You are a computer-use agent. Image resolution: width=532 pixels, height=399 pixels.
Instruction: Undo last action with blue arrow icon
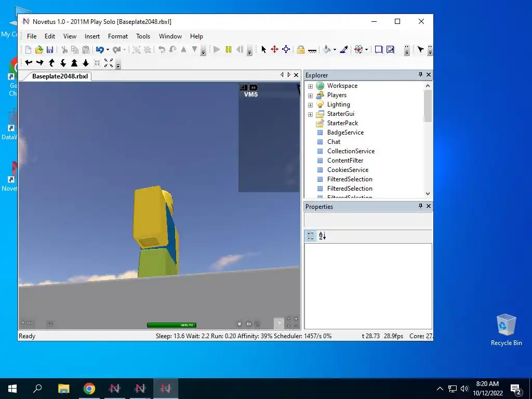(x=99, y=49)
